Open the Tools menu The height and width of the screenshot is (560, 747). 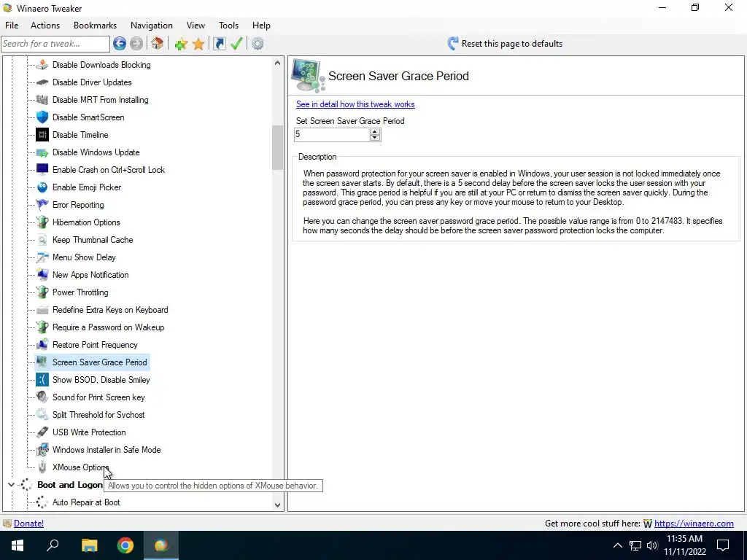[228, 26]
